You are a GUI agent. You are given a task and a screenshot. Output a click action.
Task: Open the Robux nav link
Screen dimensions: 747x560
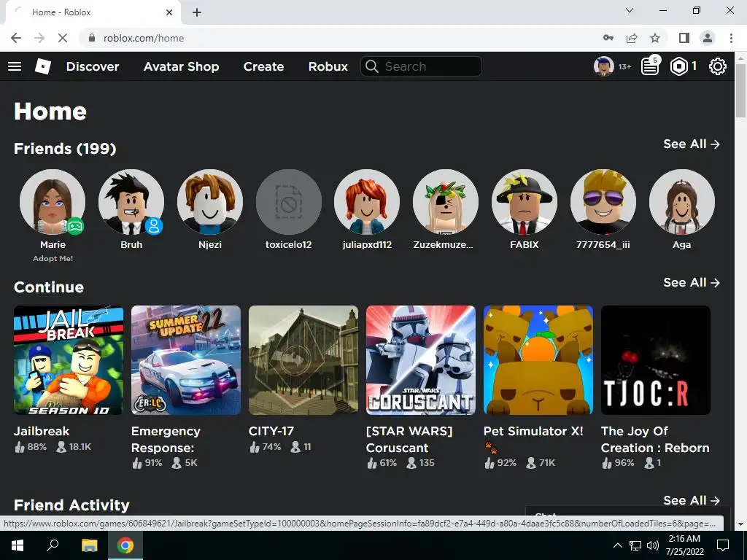(328, 66)
